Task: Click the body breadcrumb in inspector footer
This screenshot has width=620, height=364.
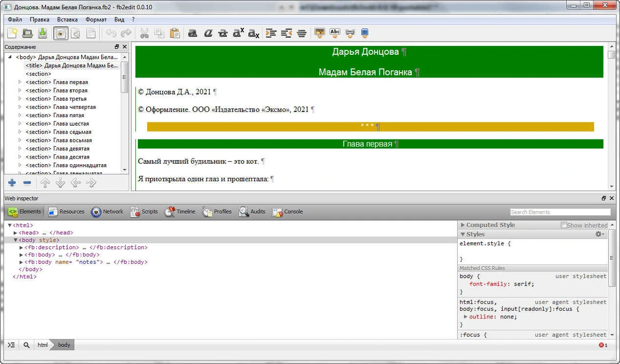Action: [64, 345]
